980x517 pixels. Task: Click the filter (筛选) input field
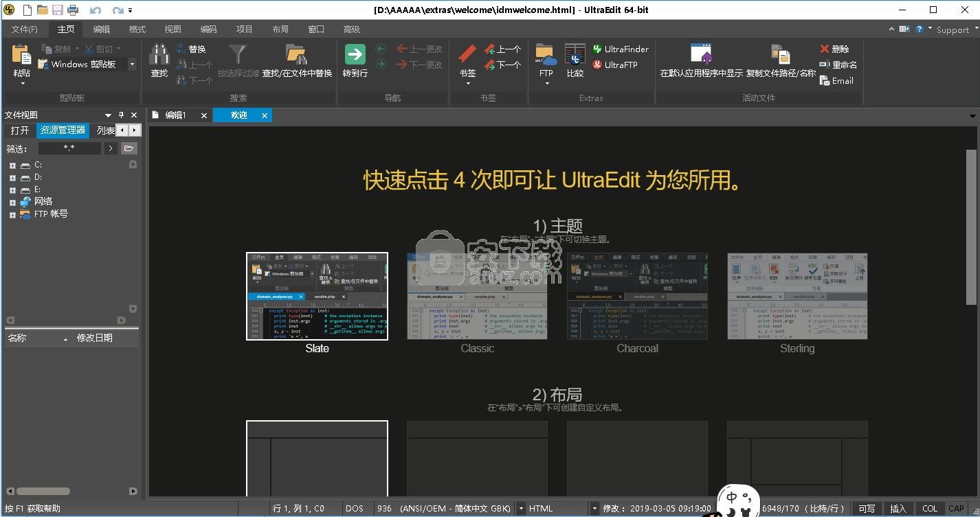click(x=69, y=148)
